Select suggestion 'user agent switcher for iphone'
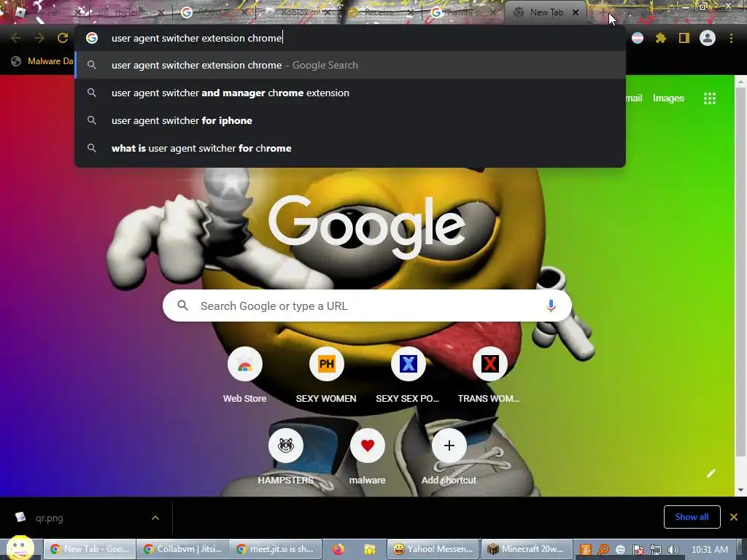Viewport: 747px width, 560px height. [350, 120]
